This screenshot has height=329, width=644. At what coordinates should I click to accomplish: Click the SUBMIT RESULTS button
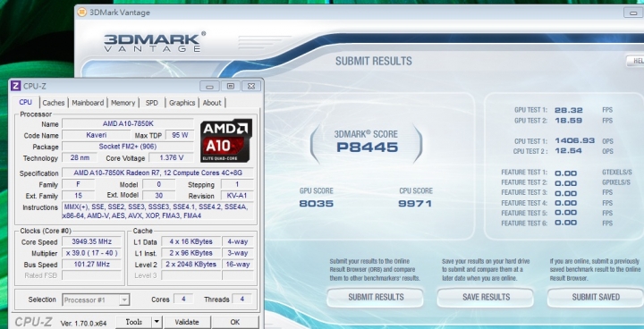pos(376,298)
